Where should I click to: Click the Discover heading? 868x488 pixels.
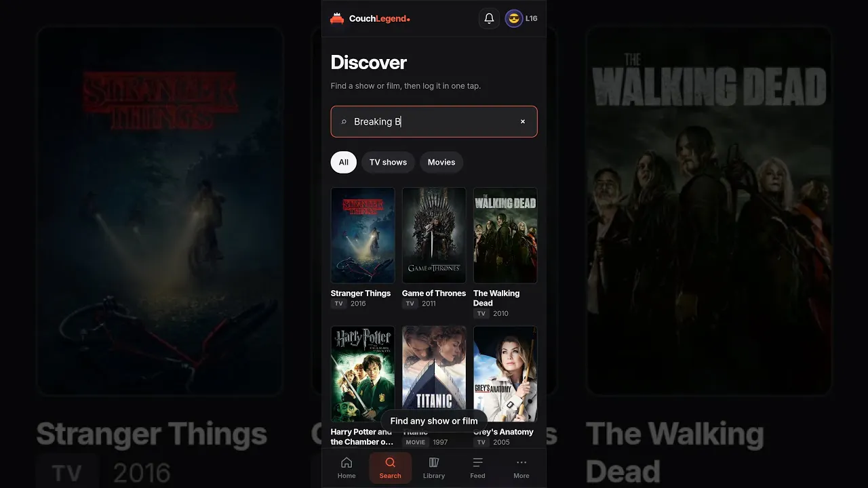369,62
